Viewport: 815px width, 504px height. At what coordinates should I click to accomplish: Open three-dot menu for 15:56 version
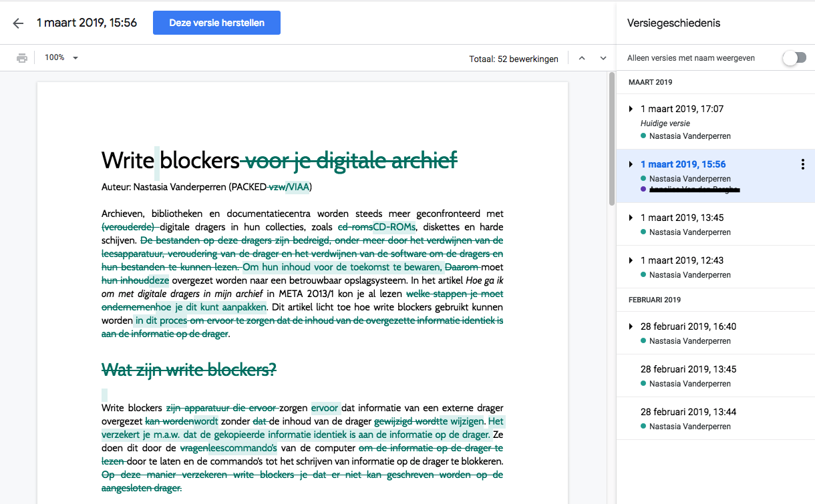[x=802, y=165]
